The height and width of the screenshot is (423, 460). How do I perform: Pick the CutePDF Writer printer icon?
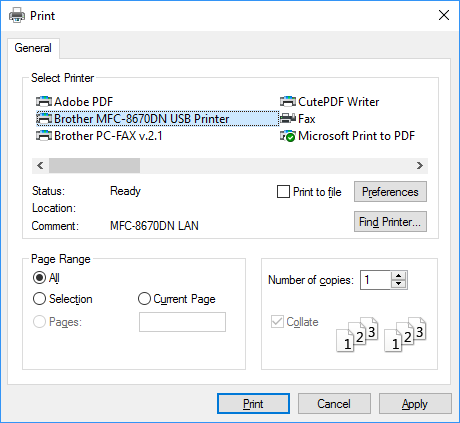[288, 101]
